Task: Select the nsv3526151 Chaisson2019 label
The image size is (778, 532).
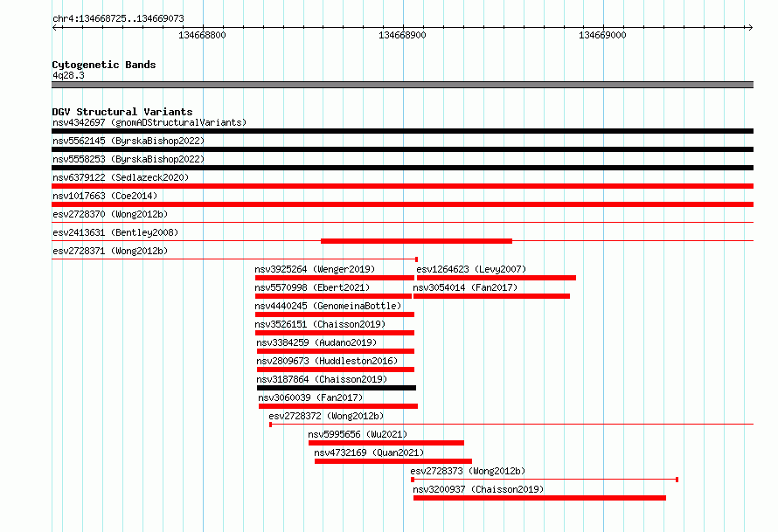Action: [320, 324]
